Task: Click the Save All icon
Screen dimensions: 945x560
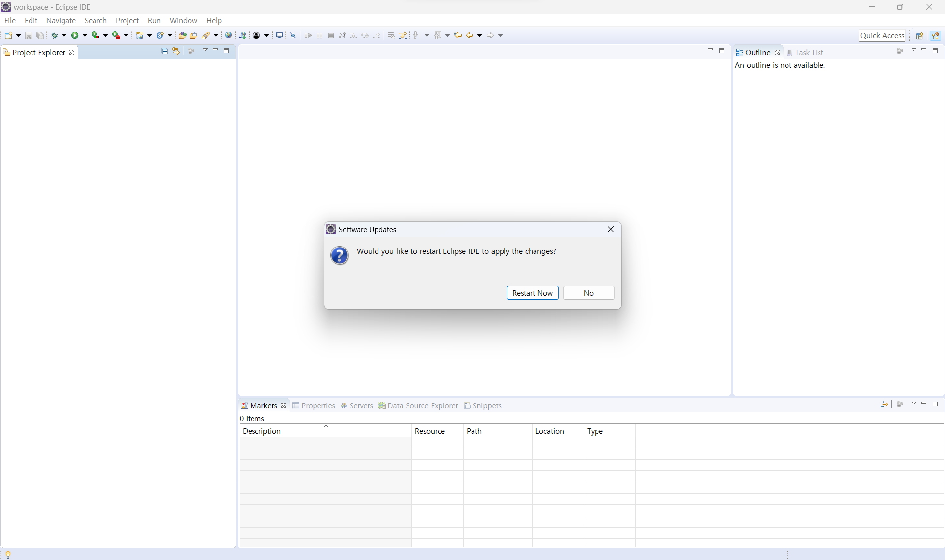Action: coord(40,35)
